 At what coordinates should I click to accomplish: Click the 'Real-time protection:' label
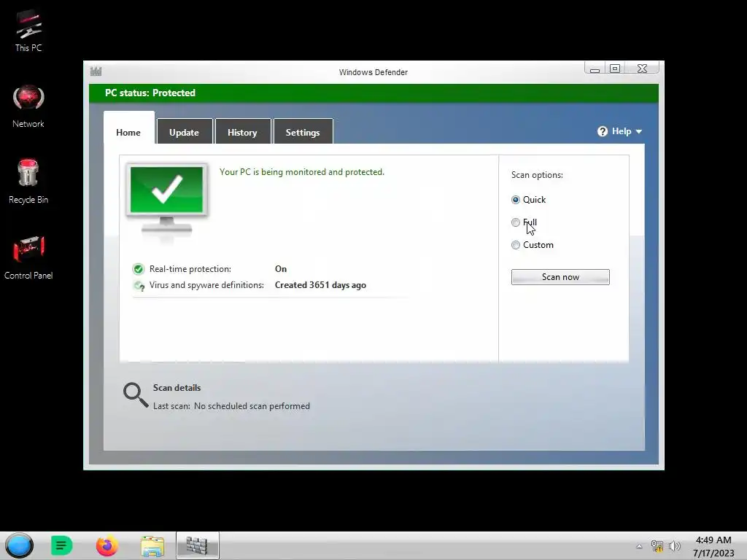pos(190,269)
